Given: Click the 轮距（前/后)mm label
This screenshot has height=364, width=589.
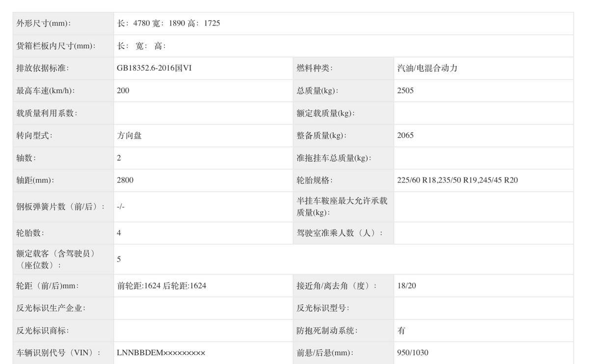Looking at the screenshot, I should tap(48, 286).
